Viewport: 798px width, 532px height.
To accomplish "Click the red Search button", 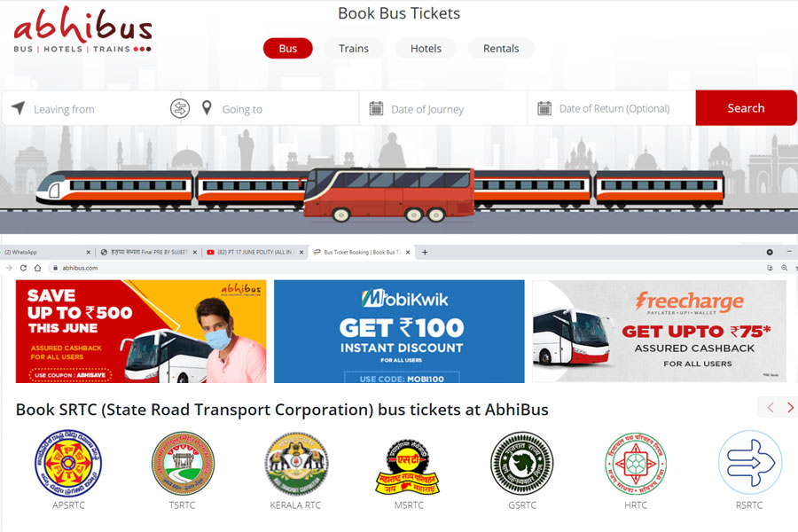I will 746,108.
